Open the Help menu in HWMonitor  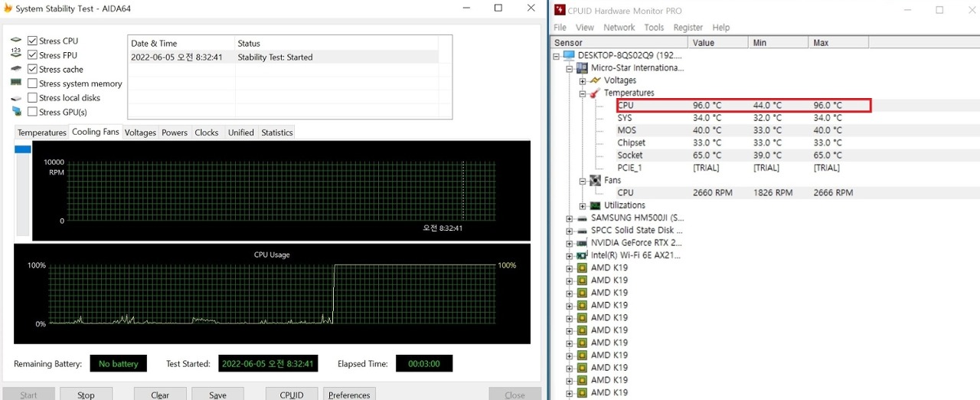pyautogui.click(x=721, y=28)
